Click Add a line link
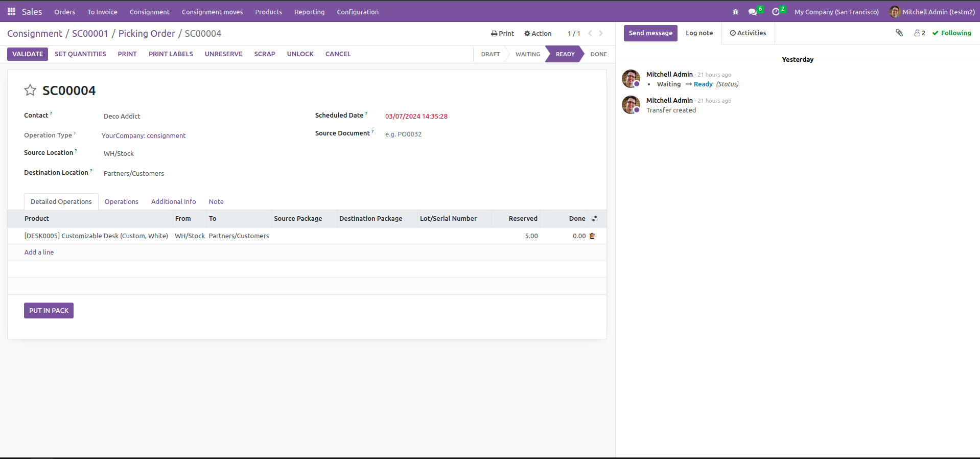The image size is (980, 459). [39, 253]
